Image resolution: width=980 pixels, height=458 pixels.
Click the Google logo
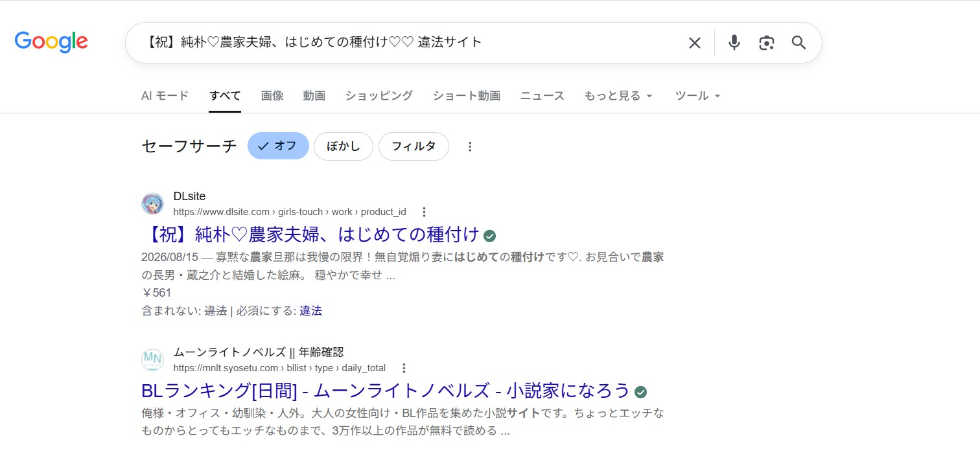(51, 42)
